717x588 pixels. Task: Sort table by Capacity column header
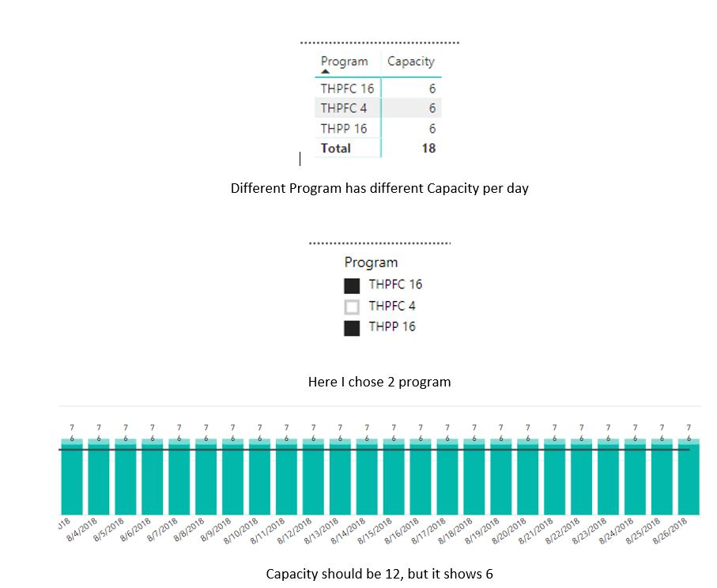pyautogui.click(x=410, y=62)
